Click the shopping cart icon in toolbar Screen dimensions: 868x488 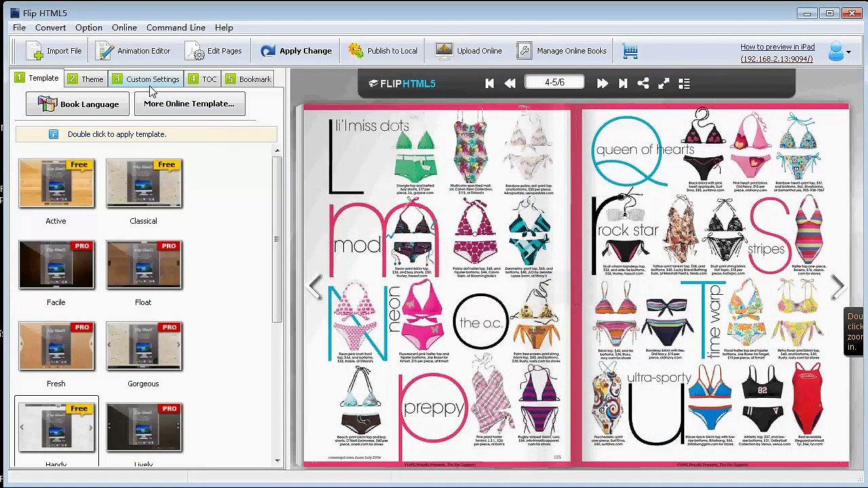point(631,51)
